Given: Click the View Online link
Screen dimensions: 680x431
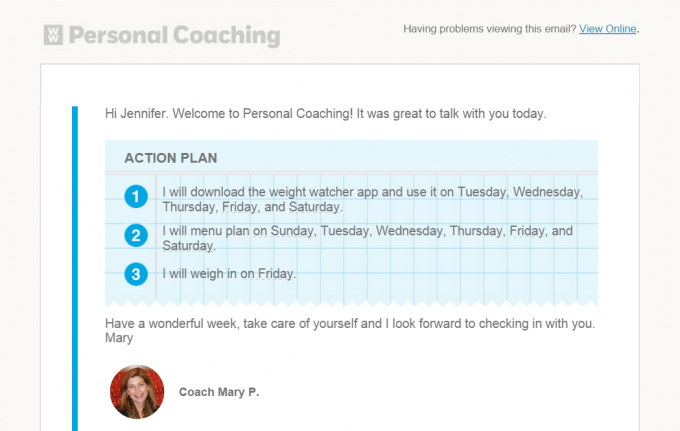Looking at the screenshot, I should click(608, 29).
